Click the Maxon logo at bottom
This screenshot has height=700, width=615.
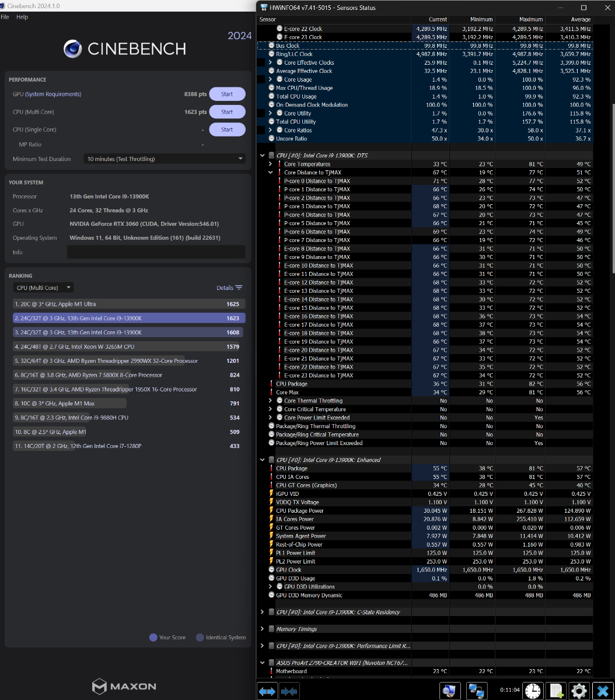(124, 686)
